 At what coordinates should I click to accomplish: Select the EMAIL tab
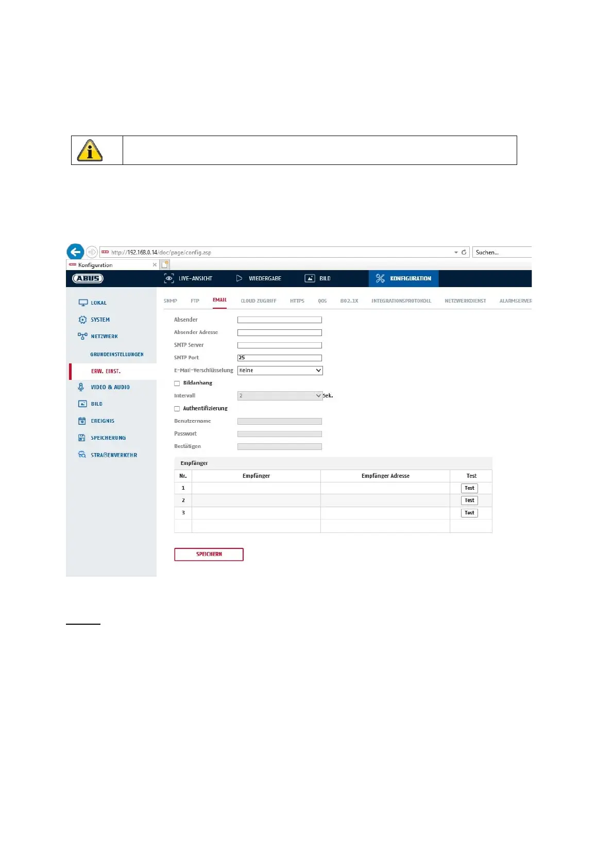click(x=220, y=300)
